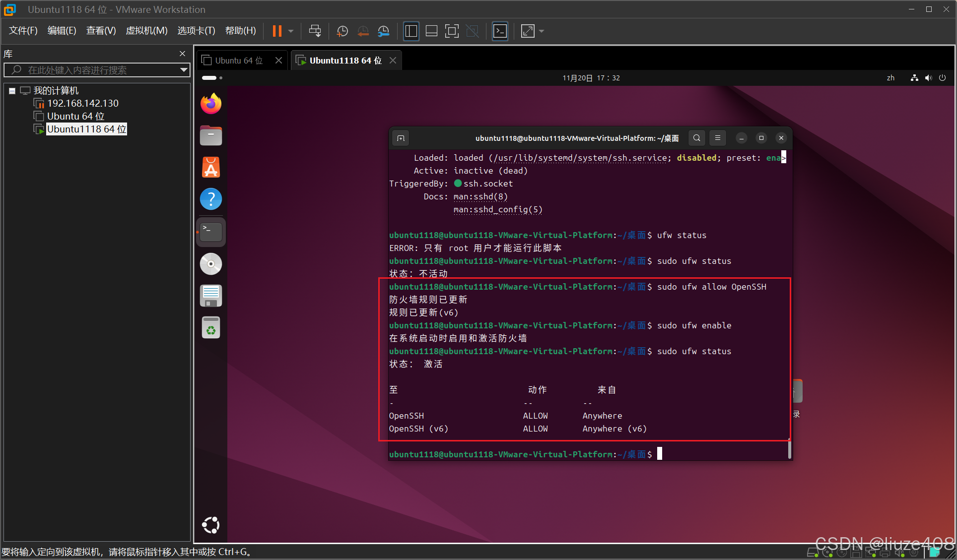Toggle the thumbnail bar view button
957x560 pixels.
pyautogui.click(x=431, y=31)
